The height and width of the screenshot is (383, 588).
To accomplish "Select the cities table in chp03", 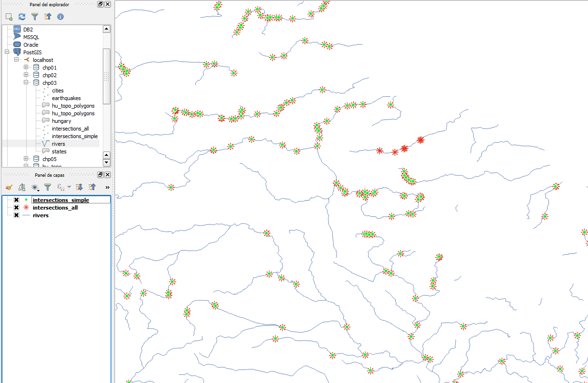I will pos(58,91).
